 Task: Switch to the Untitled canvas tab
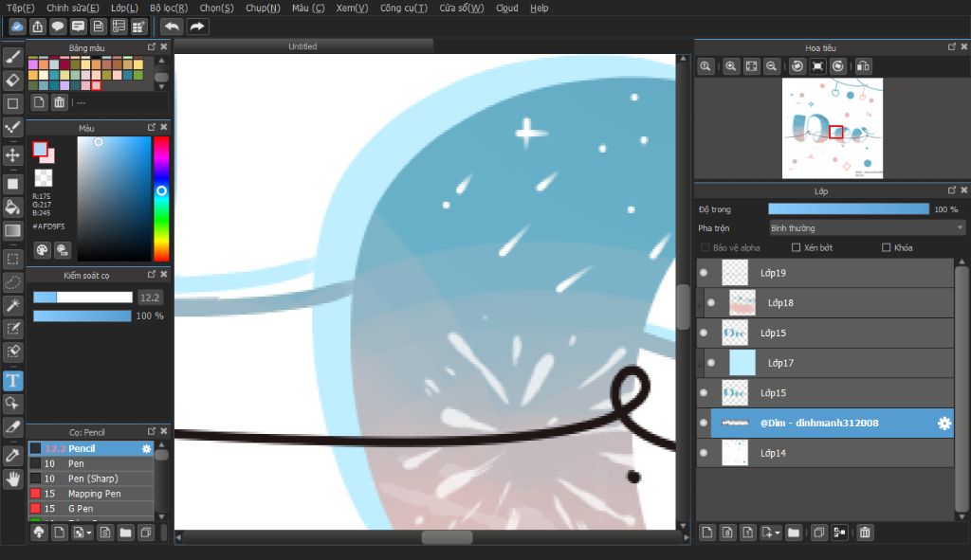302,46
